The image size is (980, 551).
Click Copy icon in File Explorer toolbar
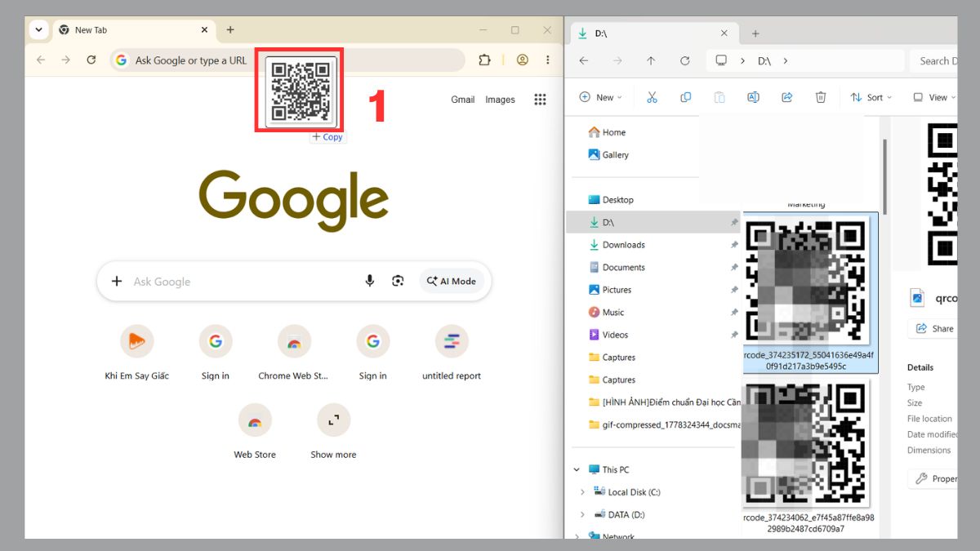pyautogui.click(x=686, y=97)
